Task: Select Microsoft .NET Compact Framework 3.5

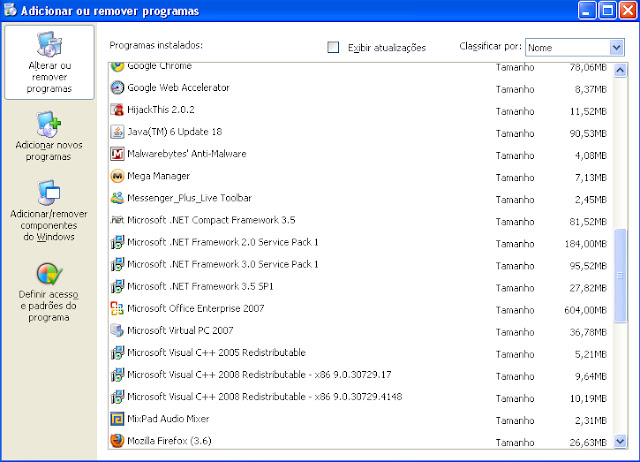Action: click(x=361, y=220)
